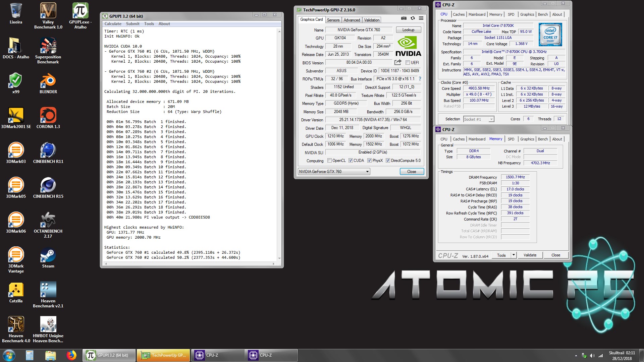Open 3DMark05 desktop icon

[x=16, y=188]
